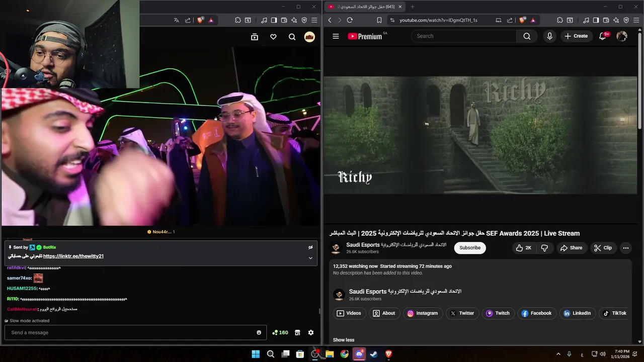Open chat emoji picker
Screen dimensions: 644x362
click(x=259, y=332)
